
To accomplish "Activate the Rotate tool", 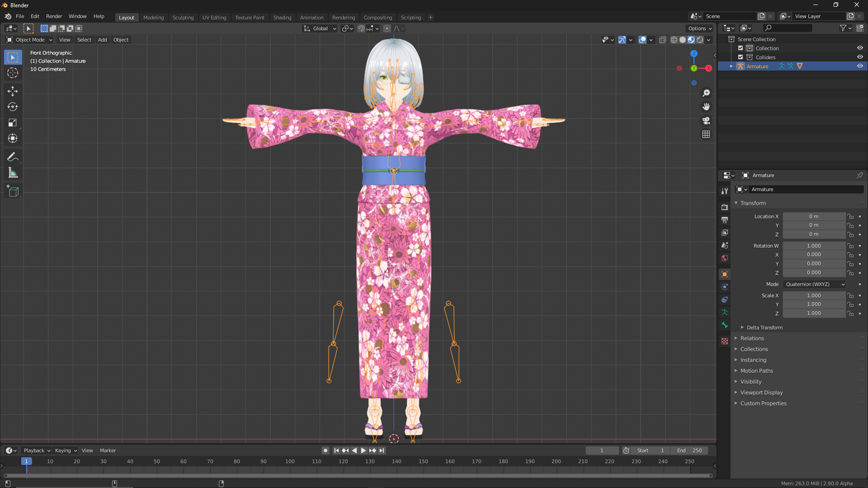I will coord(13,107).
